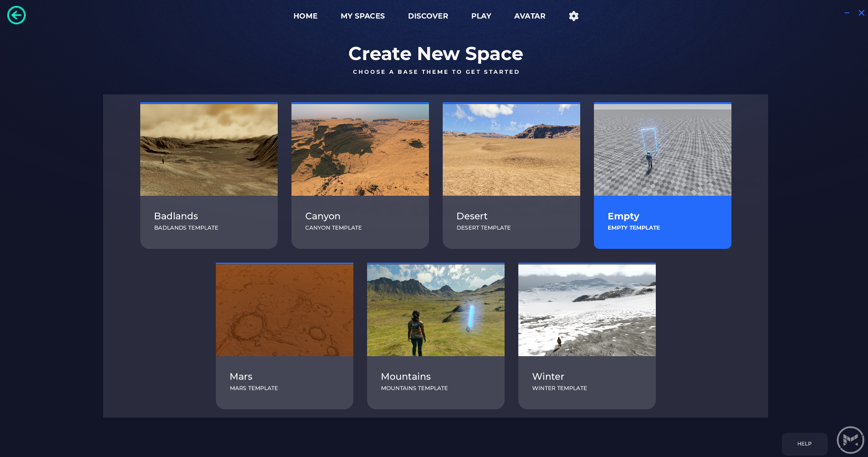This screenshot has width=868, height=457.
Task: Click the MOUNTAINS TEMPLATE label
Action: (x=414, y=388)
